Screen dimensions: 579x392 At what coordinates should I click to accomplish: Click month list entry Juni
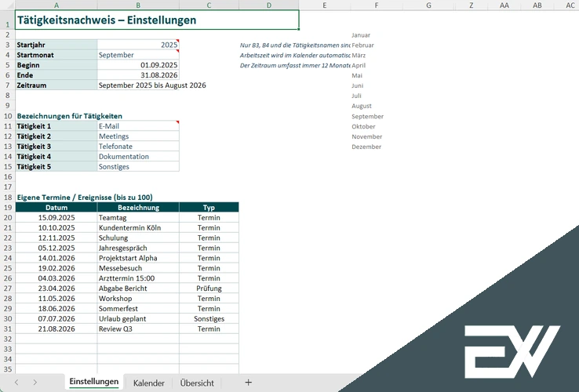tap(357, 85)
